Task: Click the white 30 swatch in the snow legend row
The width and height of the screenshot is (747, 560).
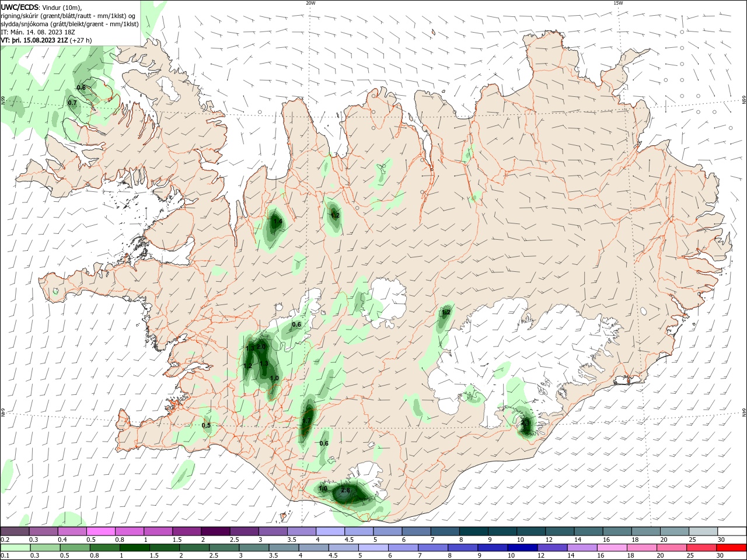Action: [x=732, y=531]
